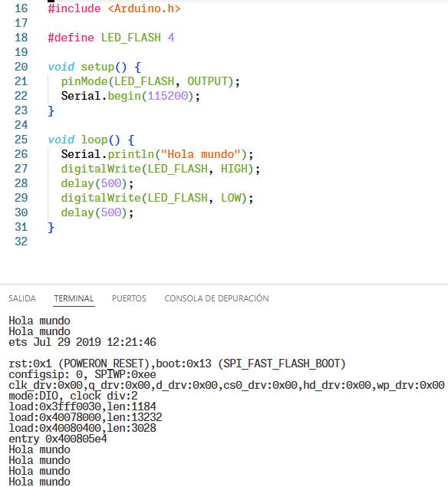
Task: Click terminal line 'entry 0x400805e4'
Action: [x=58, y=439]
